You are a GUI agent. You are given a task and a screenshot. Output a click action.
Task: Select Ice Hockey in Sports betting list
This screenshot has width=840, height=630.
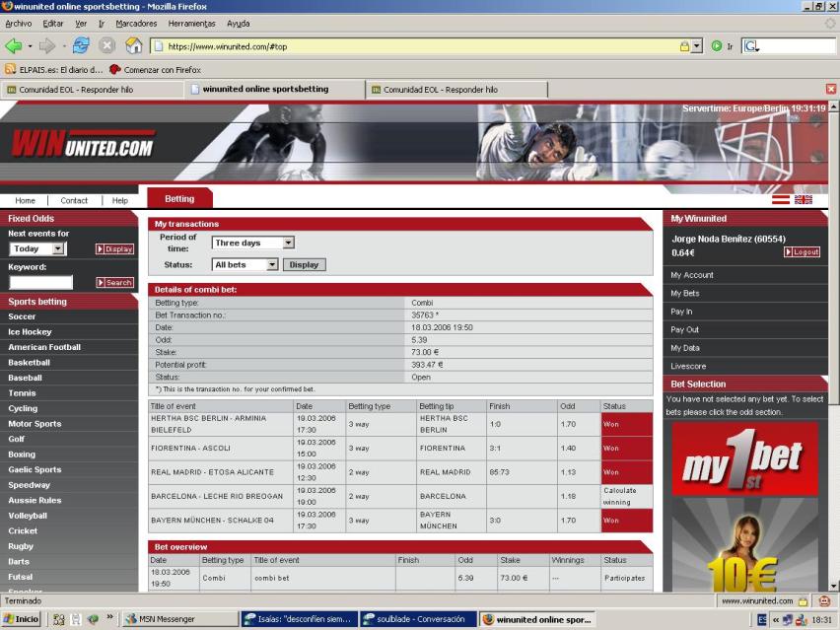click(x=30, y=332)
